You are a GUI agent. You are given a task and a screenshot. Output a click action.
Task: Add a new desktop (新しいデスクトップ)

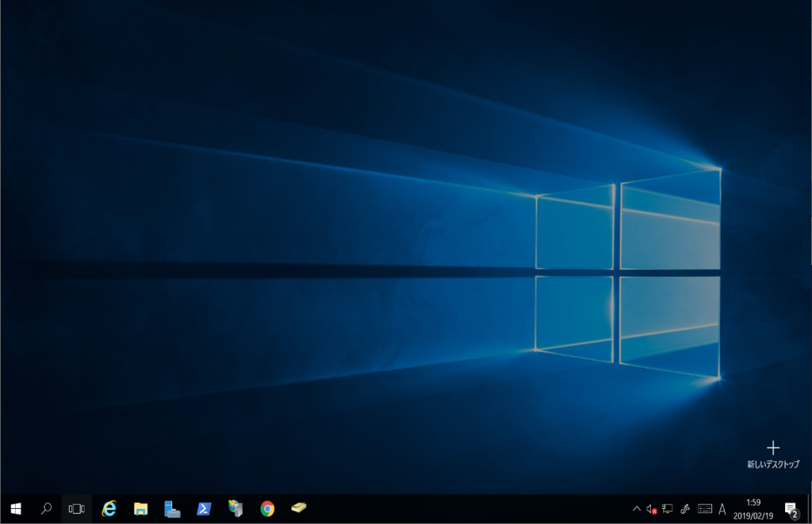point(772,454)
